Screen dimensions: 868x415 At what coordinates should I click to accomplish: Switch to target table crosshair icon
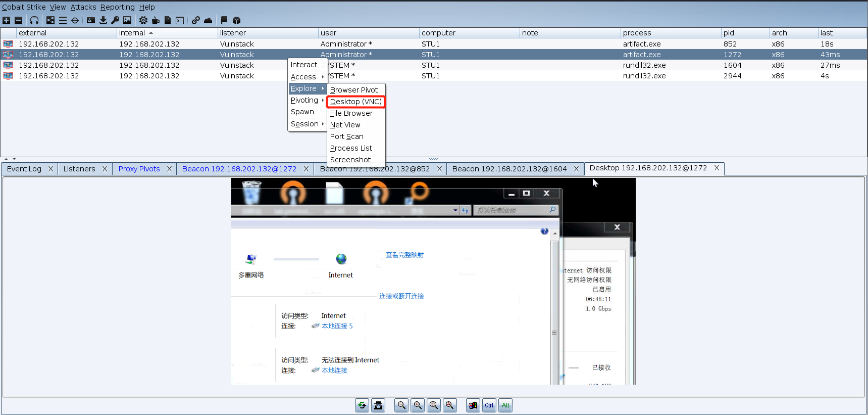click(75, 20)
